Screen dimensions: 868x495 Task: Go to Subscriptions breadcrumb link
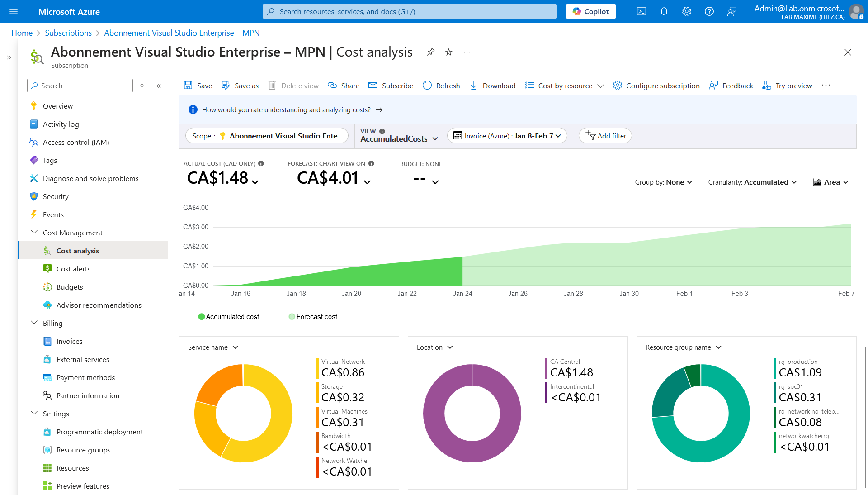click(68, 33)
